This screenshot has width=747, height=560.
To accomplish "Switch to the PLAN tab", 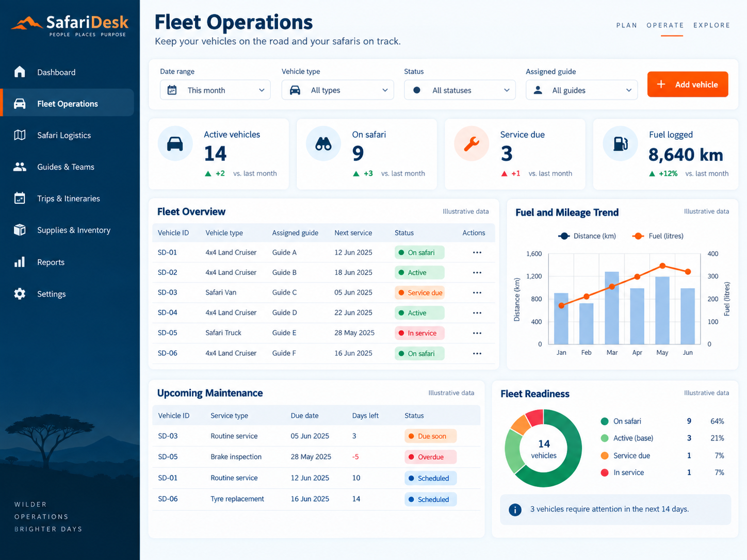I will 627,25.
